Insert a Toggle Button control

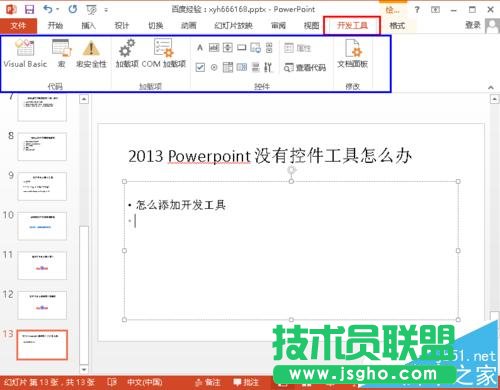256,67
